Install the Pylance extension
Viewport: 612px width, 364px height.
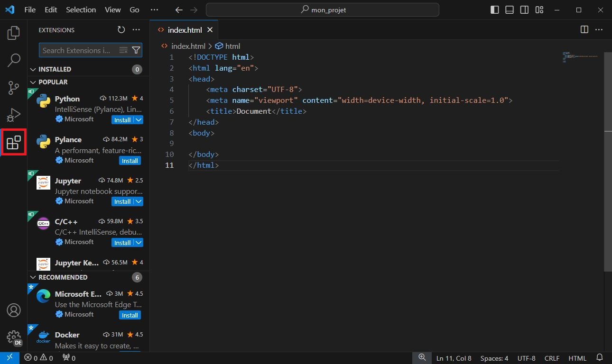point(130,161)
